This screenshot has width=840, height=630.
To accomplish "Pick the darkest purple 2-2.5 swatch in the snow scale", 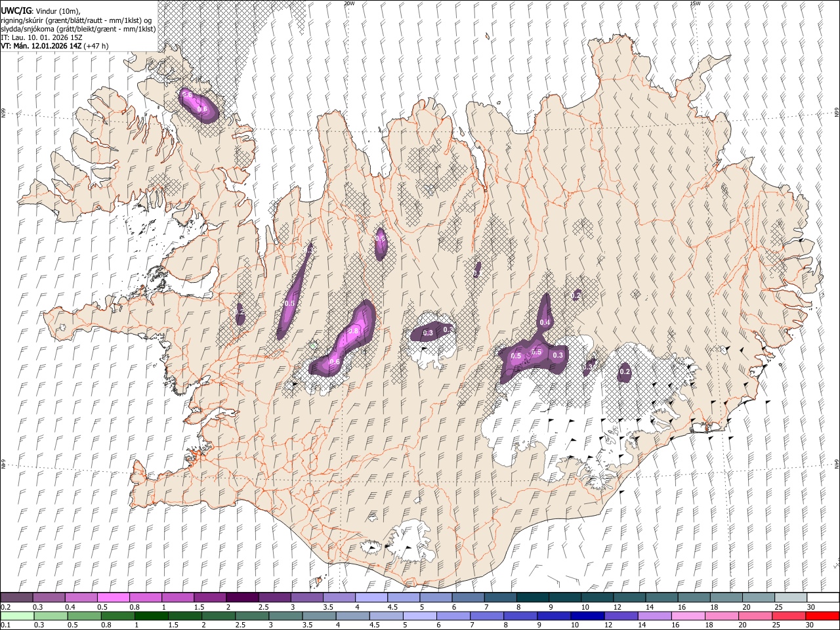I will [x=241, y=598].
